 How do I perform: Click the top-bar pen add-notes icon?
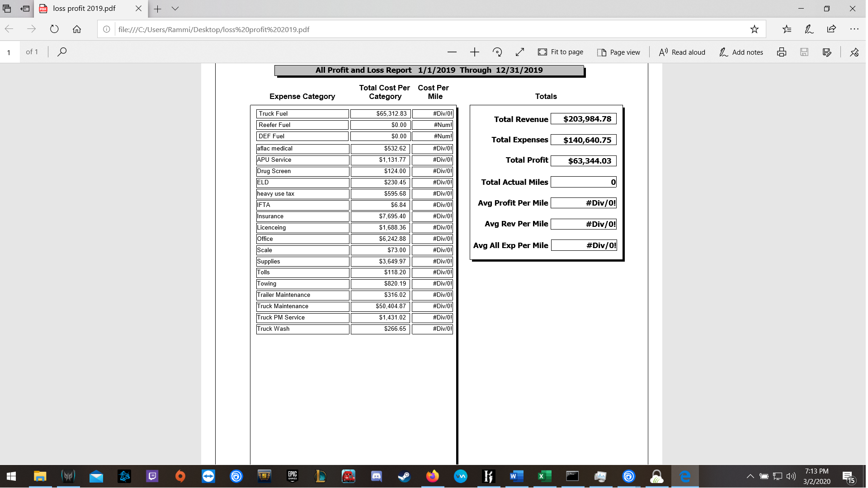(809, 29)
